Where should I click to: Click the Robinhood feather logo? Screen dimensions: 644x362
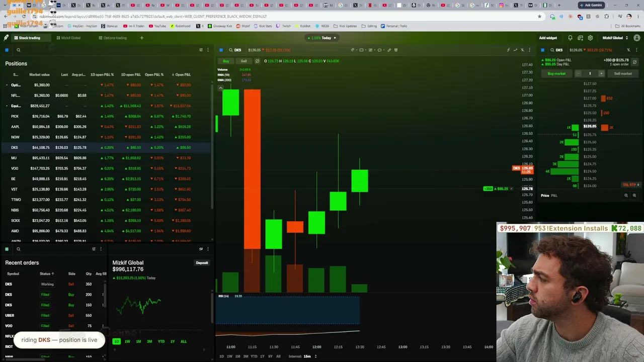coord(6,38)
